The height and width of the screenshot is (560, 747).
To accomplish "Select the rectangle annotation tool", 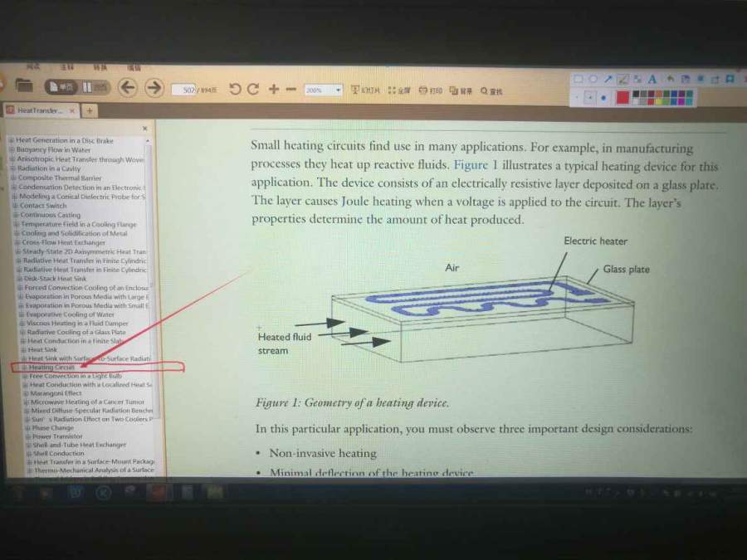I will tap(578, 79).
